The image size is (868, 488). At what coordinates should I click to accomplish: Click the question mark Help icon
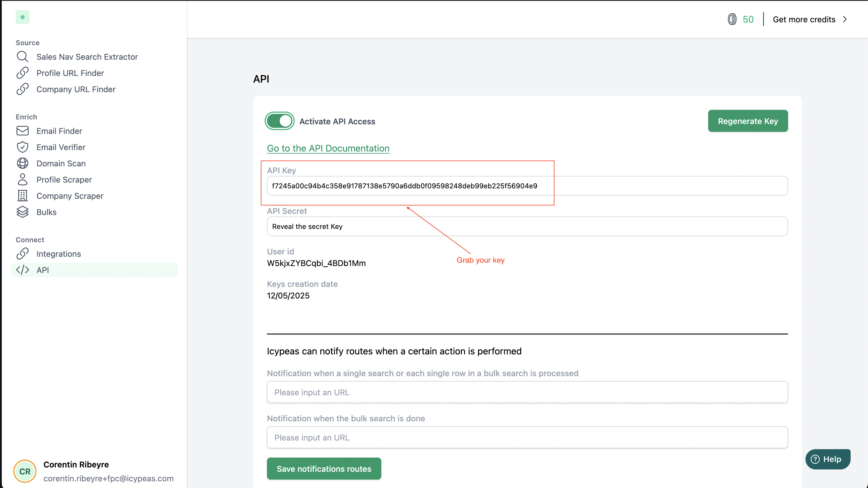coord(815,459)
